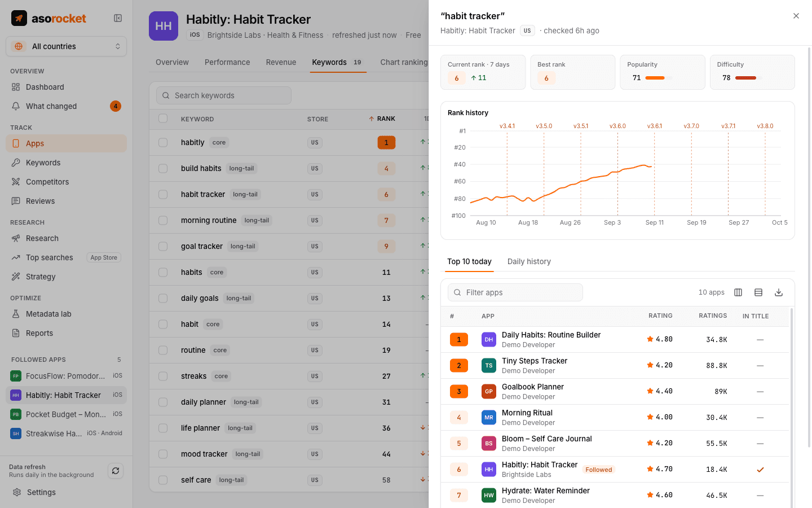Check the habitly keyword checkbox
This screenshot has width=812, height=508.
tap(163, 142)
